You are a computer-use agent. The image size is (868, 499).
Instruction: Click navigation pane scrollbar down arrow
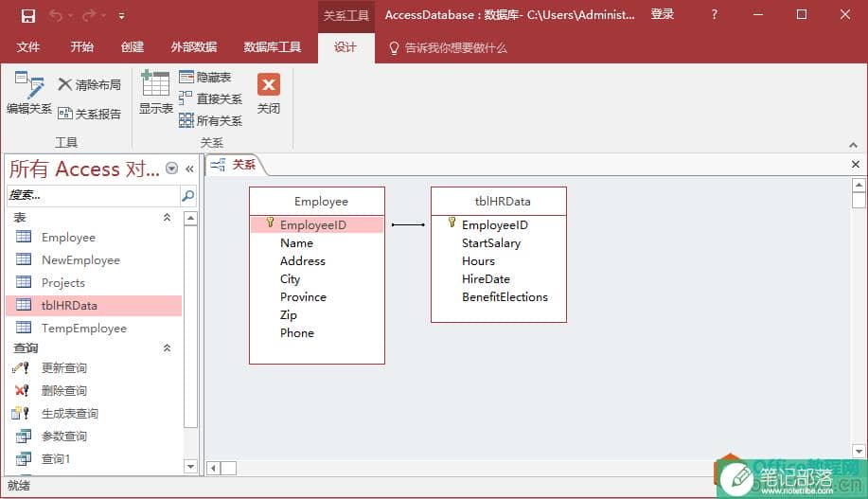coord(190,466)
